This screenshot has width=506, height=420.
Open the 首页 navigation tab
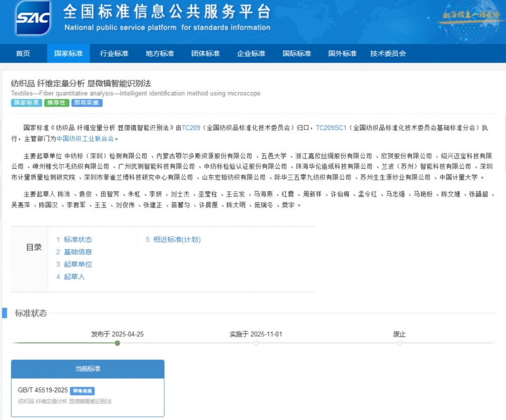coord(23,54)
